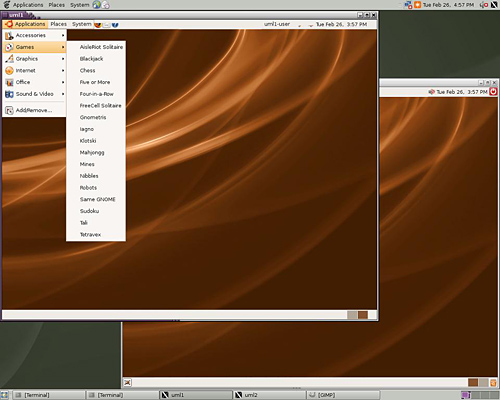Screen dimensions: 500x400
Task: Click the orange update notifier tray icon
Action: pyautogui.click(x=417, y=5)
